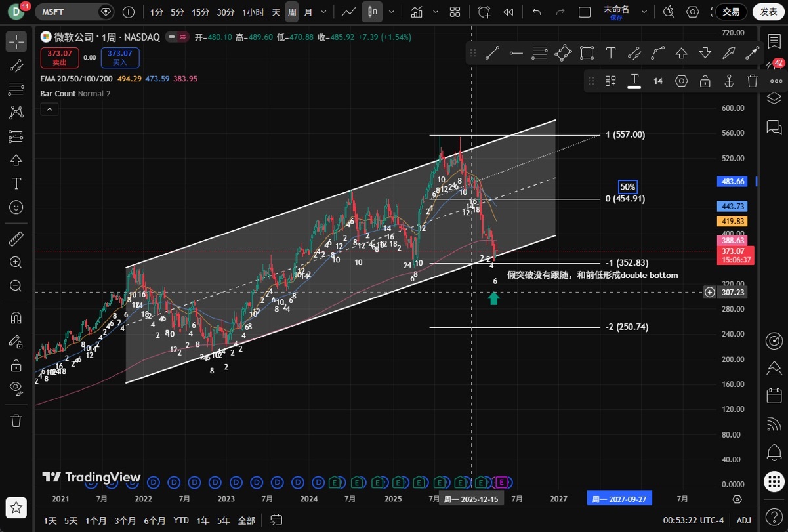788x532 pixels.
Task: Toggle the drawing lock padlock in floating toolbar
Action: [x=705, y=81]
